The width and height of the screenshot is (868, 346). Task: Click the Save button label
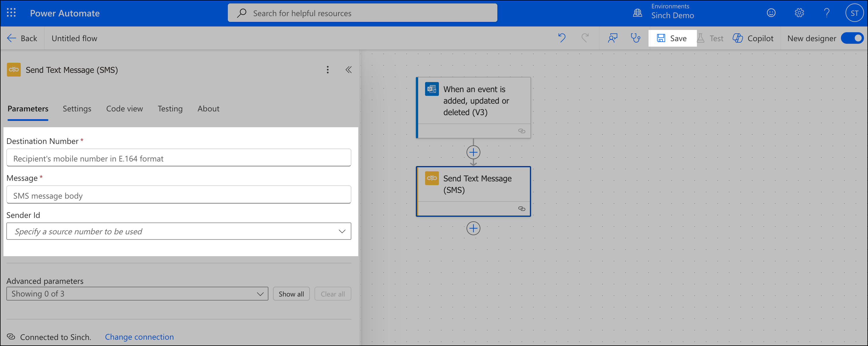pos(678,38)
